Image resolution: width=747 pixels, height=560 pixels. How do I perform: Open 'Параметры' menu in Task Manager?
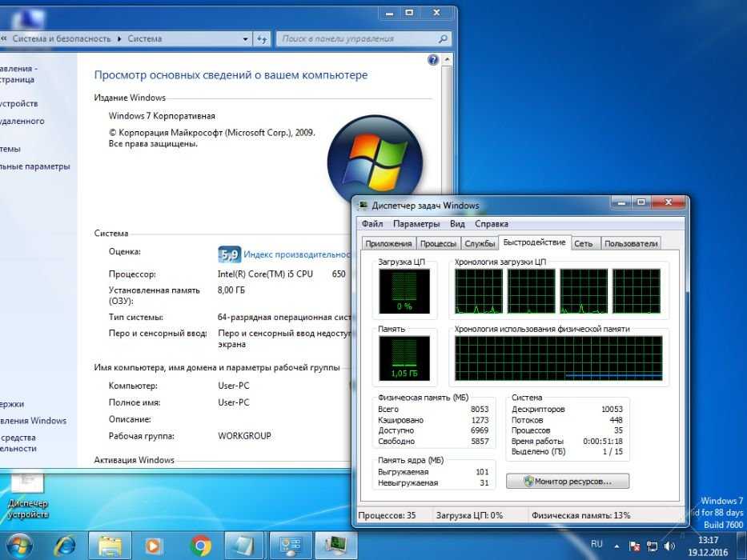point(416,224)
